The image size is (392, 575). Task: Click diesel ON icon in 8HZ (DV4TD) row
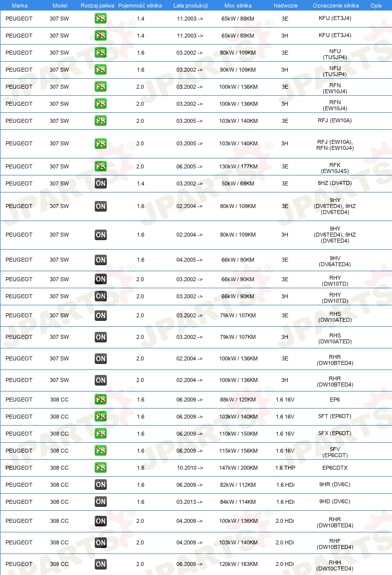tap(100, 183)
